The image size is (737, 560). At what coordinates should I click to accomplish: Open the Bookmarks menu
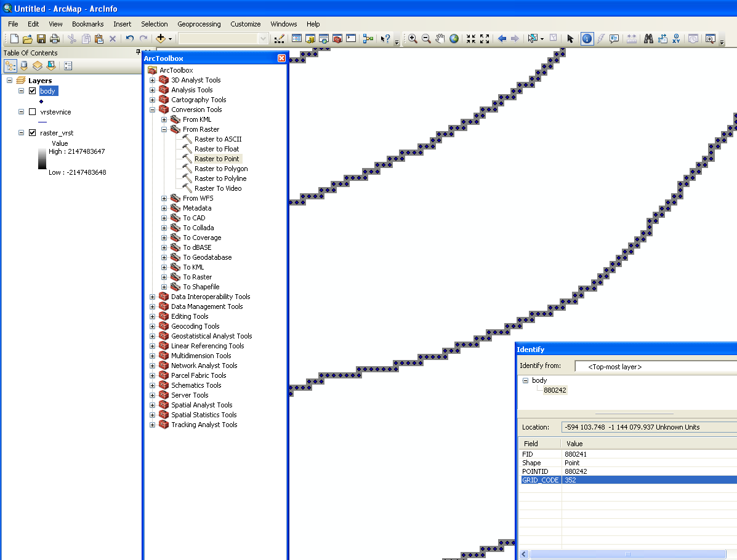pos(88,24)
